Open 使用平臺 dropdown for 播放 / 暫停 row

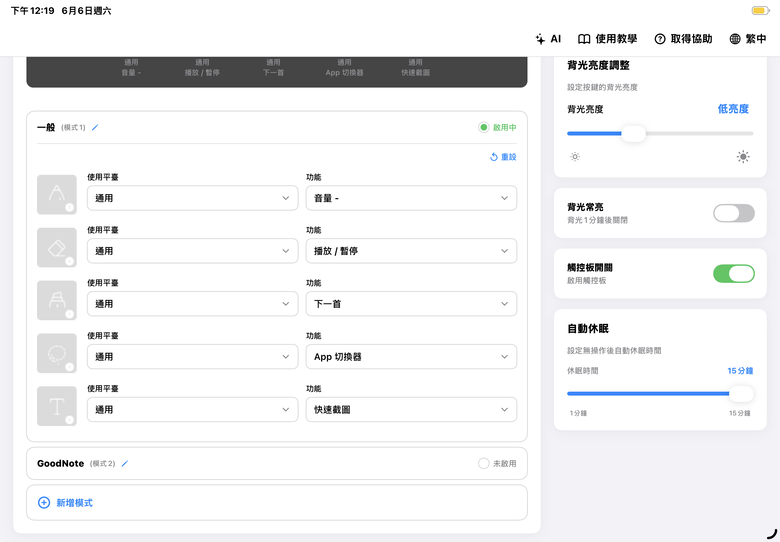[x=193, y=251]
